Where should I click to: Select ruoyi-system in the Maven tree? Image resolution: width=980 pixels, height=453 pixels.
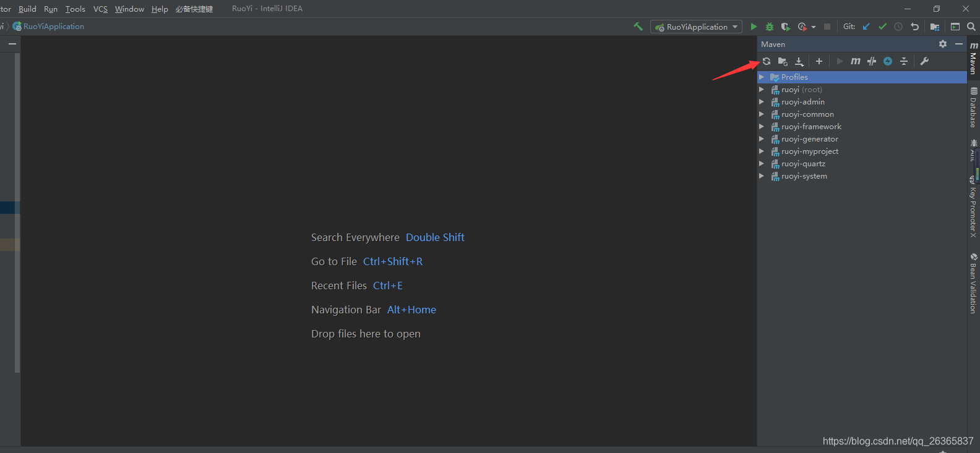tap(804, 176)
